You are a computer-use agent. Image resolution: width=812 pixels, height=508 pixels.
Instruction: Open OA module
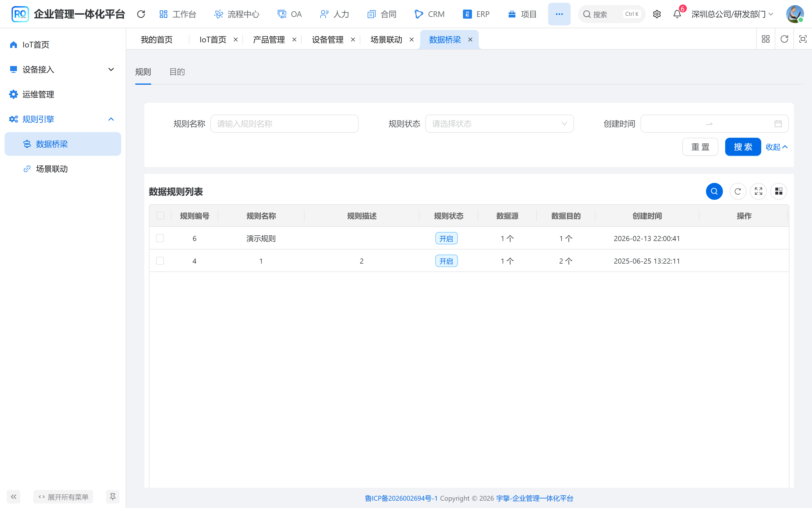click(290, 14)
